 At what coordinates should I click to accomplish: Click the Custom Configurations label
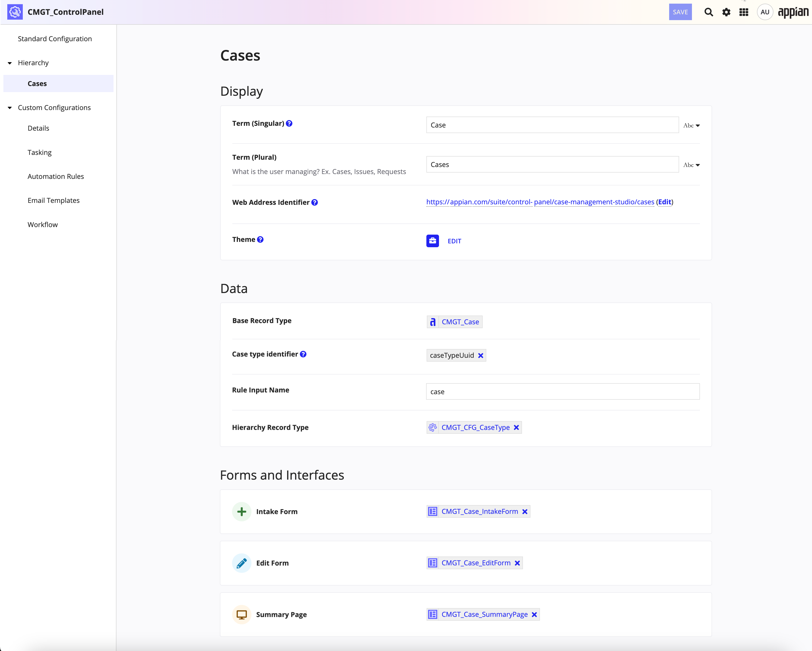coord(54,108)
